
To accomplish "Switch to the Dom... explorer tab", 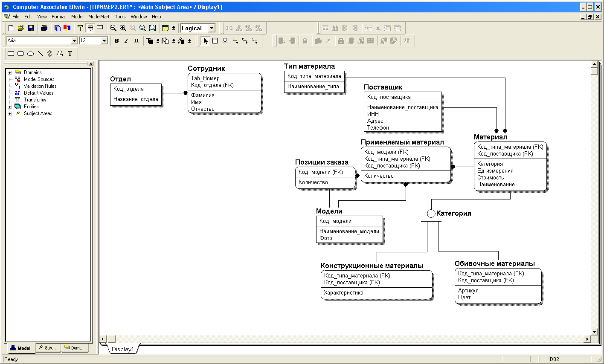I will 74,348.
